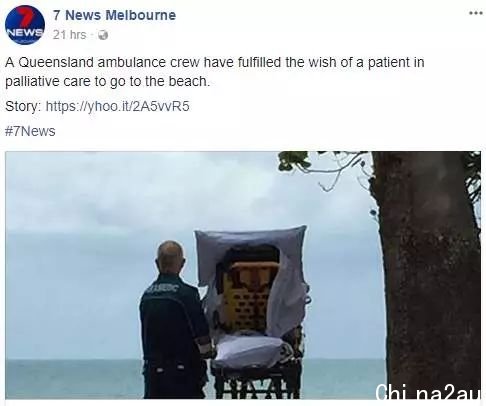The width and height of the screenshot is (486, 406).
Task: Click the China2au watermark text
Action: click(429, 392)
